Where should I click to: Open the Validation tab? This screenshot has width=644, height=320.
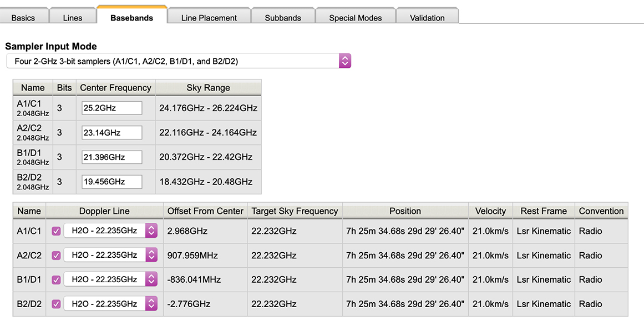click(427, 18)
